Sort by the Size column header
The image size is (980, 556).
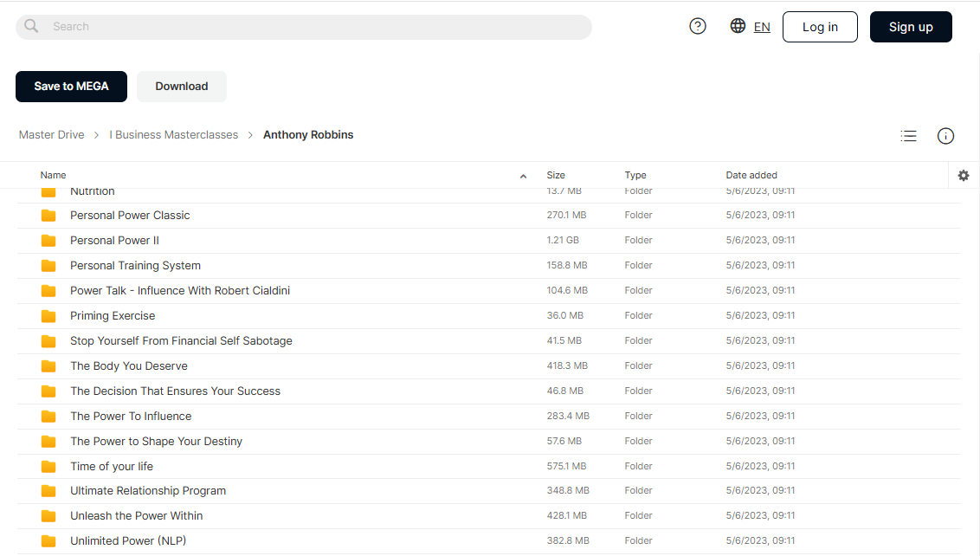[556, 175]
